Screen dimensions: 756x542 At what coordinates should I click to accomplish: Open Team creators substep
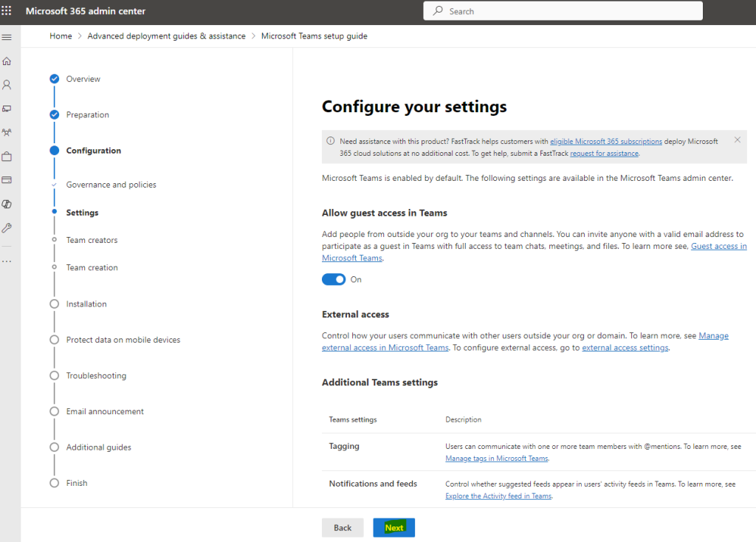92,240
